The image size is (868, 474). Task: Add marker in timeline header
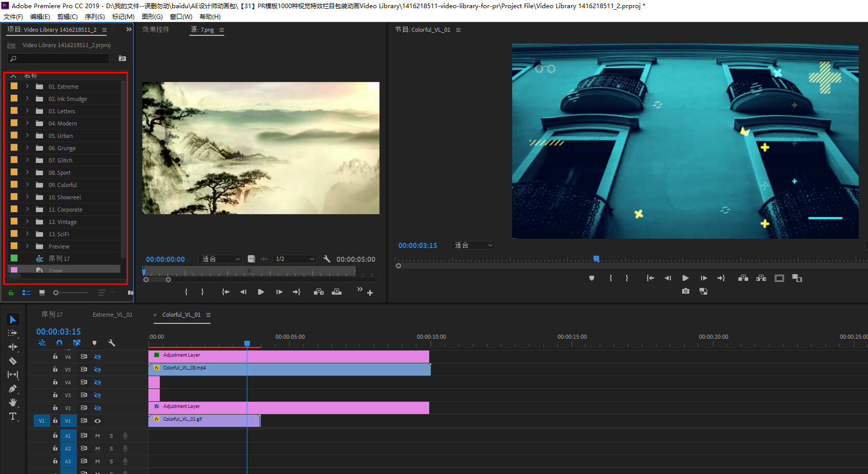(94, 343)
